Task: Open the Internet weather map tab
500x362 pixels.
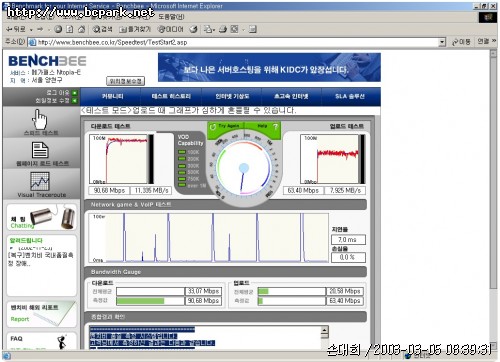Action: click(x=232, y=96)
